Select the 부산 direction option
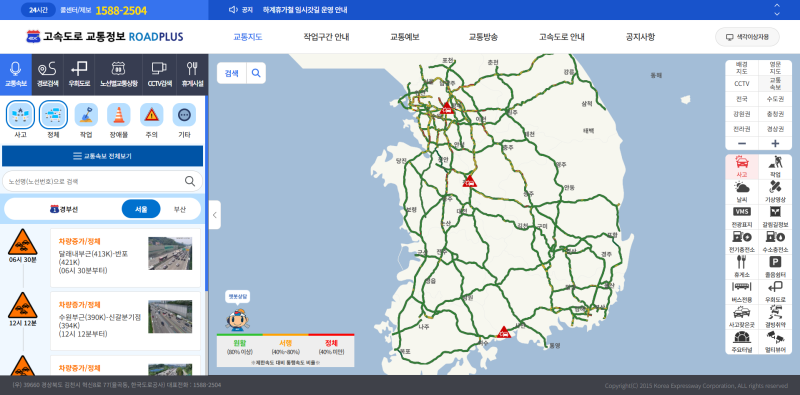800x395 pixels. 180,209
